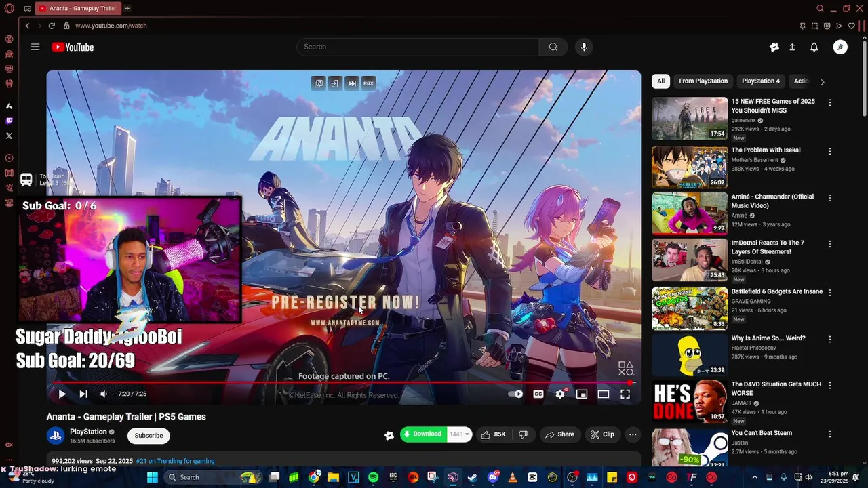Open the account avatar menu
This screenshot has width=868, height=488.
click(x=840, y=47)
